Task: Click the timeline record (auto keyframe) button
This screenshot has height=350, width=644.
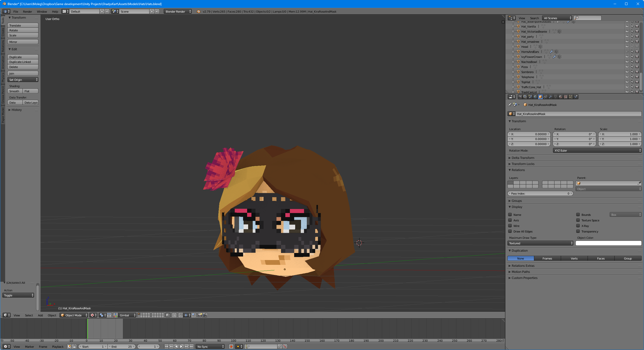Action: 231,346
